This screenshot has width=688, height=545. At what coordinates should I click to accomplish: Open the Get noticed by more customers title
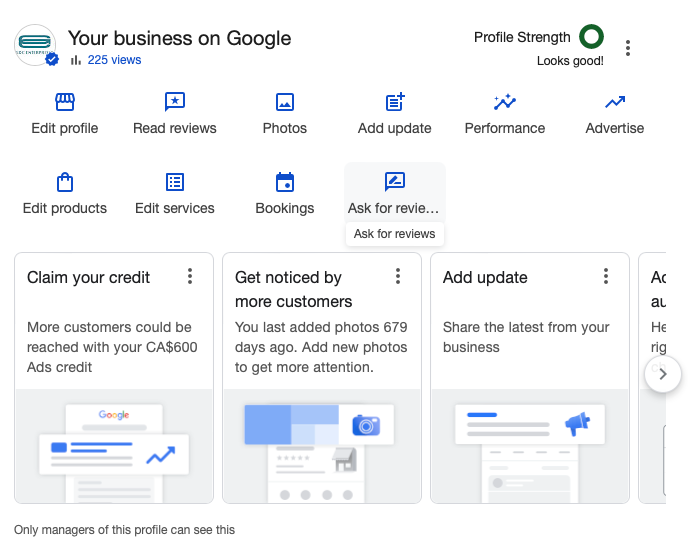(294, 290)
